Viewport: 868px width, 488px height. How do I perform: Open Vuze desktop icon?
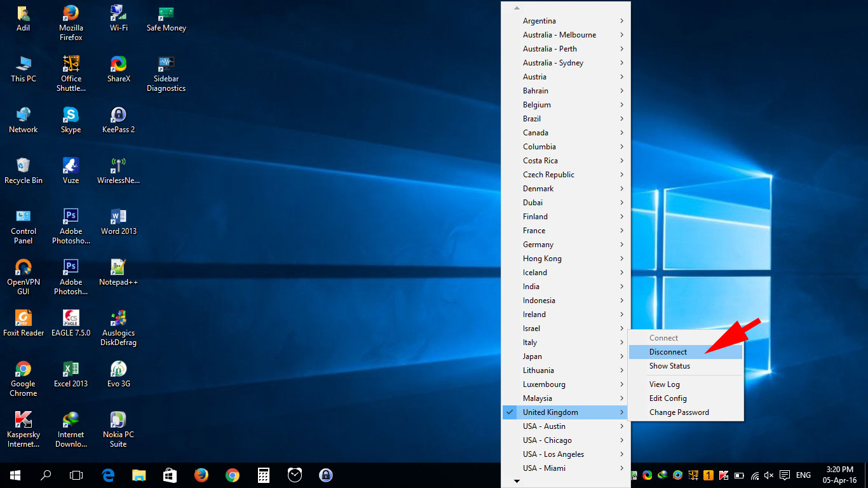pyautogui.click(x=71, y=166)
